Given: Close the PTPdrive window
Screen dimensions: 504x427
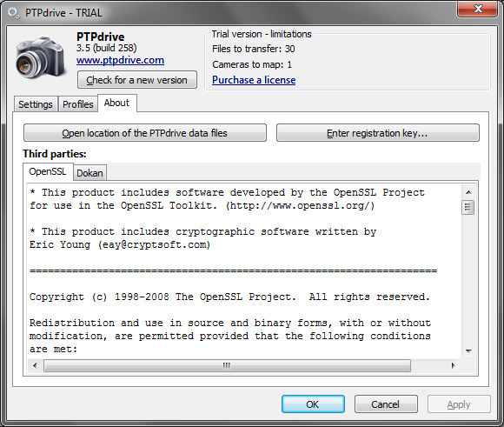Looking at the screenshot, I should [x=478, y=9].
